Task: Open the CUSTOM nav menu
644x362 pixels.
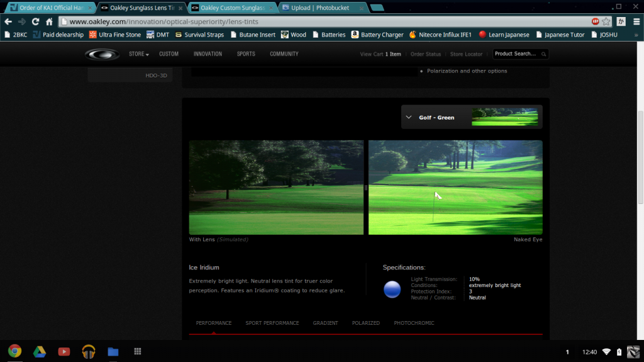Action: [x=169, y=54]
